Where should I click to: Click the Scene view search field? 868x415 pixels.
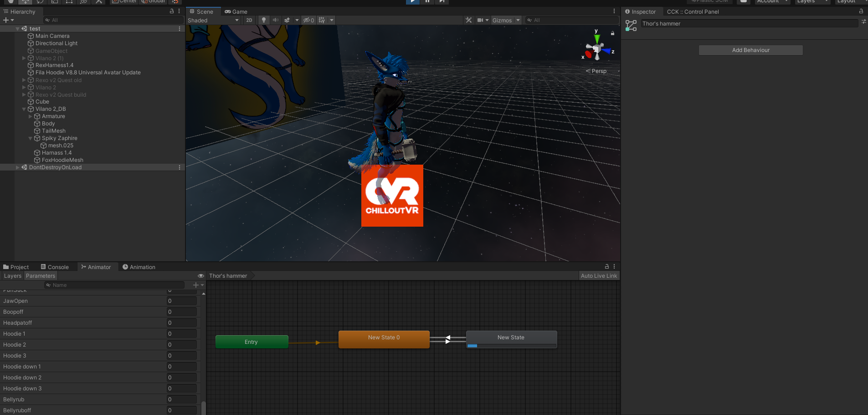pyautogui.click(x=572, y=20)
